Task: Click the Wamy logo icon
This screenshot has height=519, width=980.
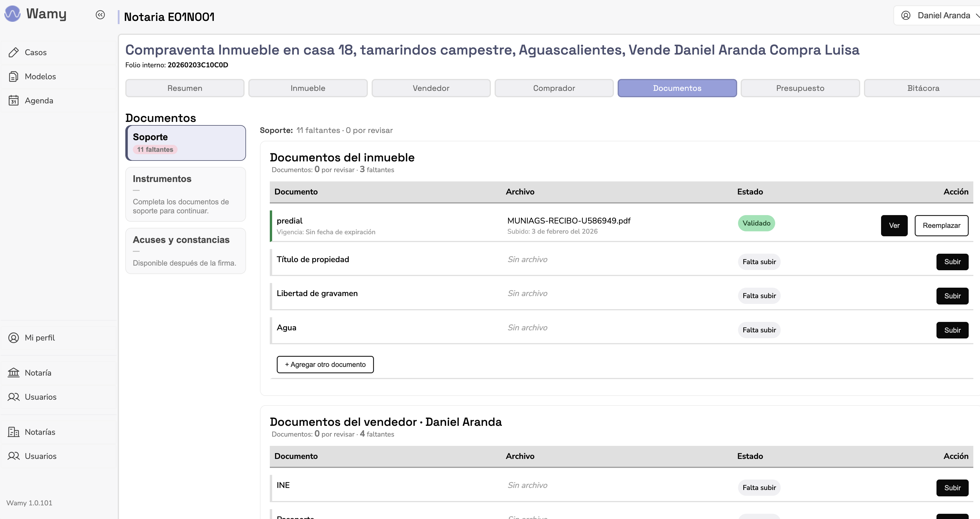Action: [x=12, y=14]
